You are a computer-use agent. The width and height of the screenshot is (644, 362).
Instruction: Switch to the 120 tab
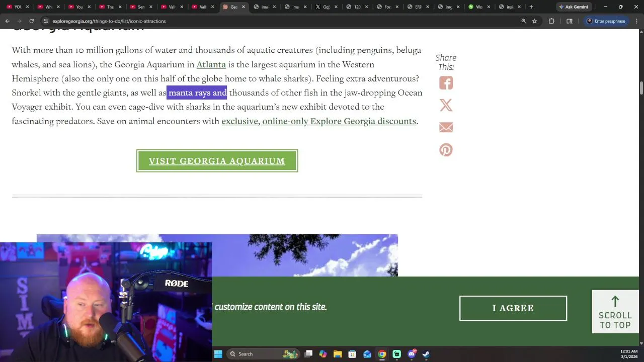click(357, 7)
